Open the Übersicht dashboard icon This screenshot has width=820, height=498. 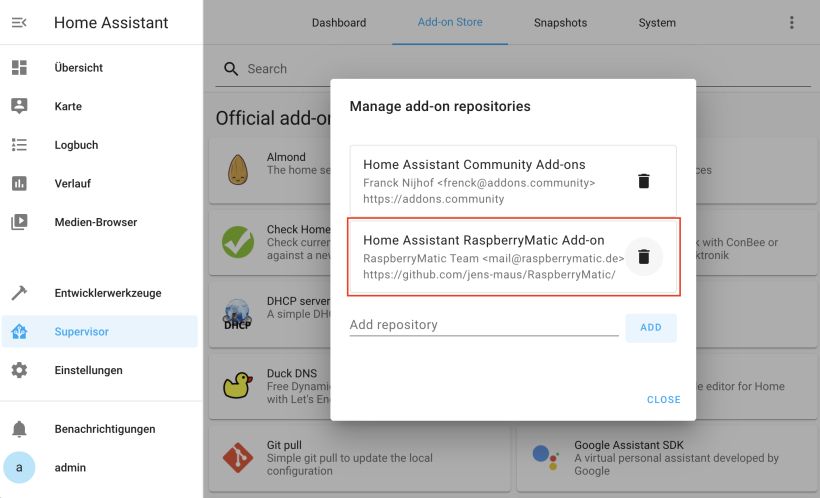point(19,67)
